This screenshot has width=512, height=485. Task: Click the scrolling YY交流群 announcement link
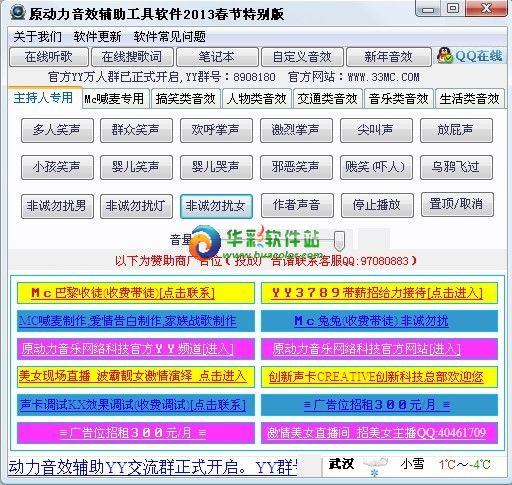153,467
